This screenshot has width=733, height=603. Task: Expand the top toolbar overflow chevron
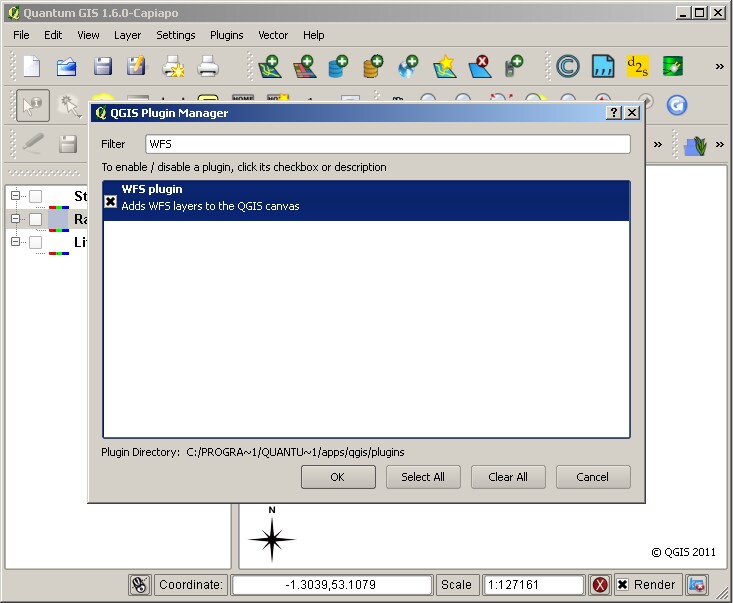[x=719, y=66]
